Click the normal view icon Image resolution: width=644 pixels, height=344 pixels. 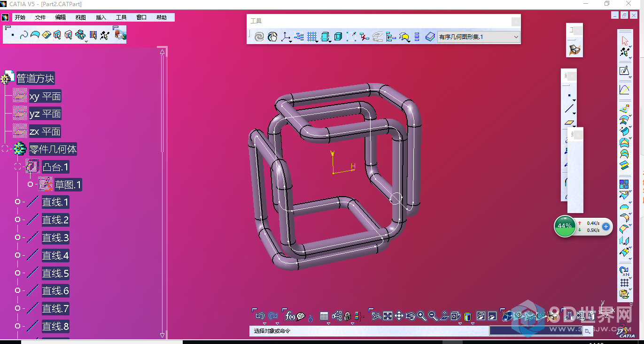(444, 316)
